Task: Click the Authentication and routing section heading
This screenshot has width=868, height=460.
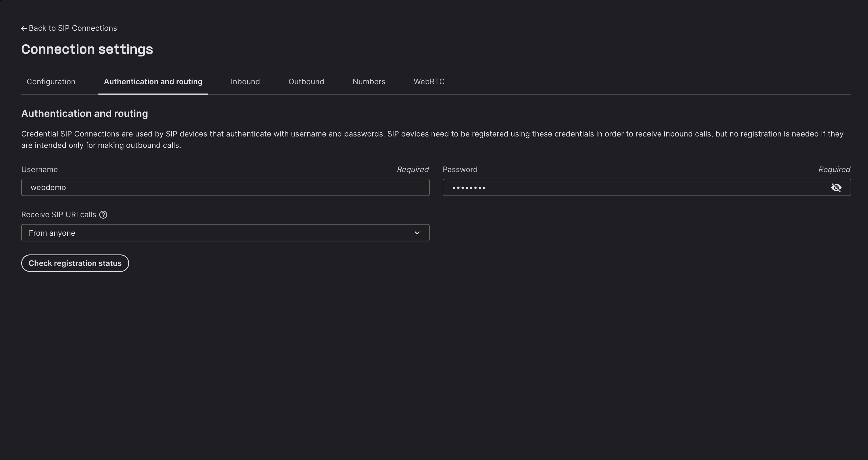Action: (84, 114)
